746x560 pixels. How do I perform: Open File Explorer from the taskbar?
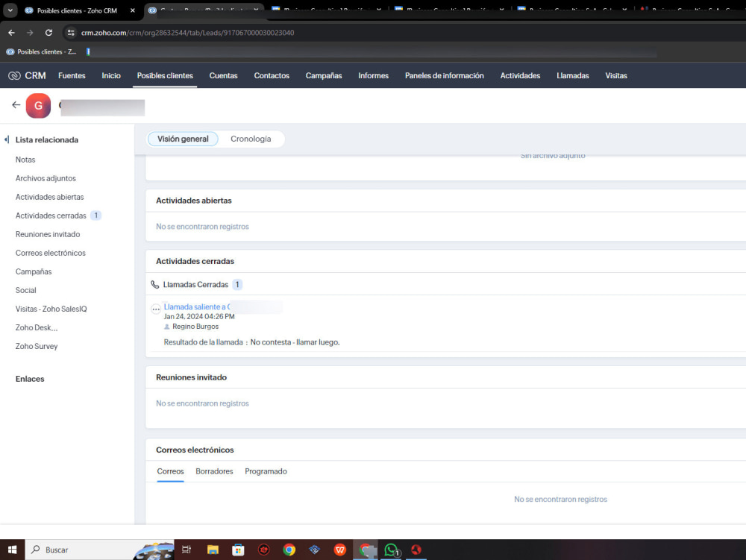(x=213, y=550)
